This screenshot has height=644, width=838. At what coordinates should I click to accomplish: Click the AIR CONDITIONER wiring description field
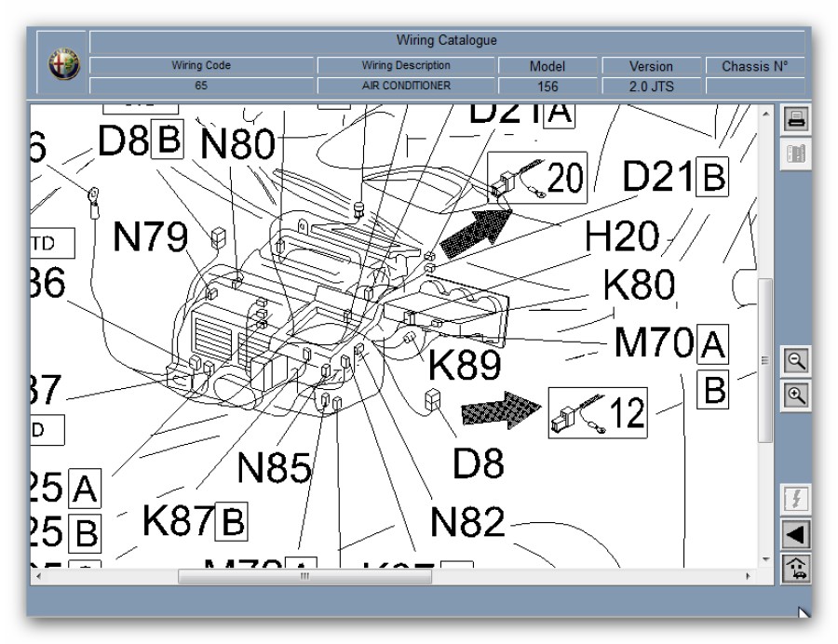405,86
